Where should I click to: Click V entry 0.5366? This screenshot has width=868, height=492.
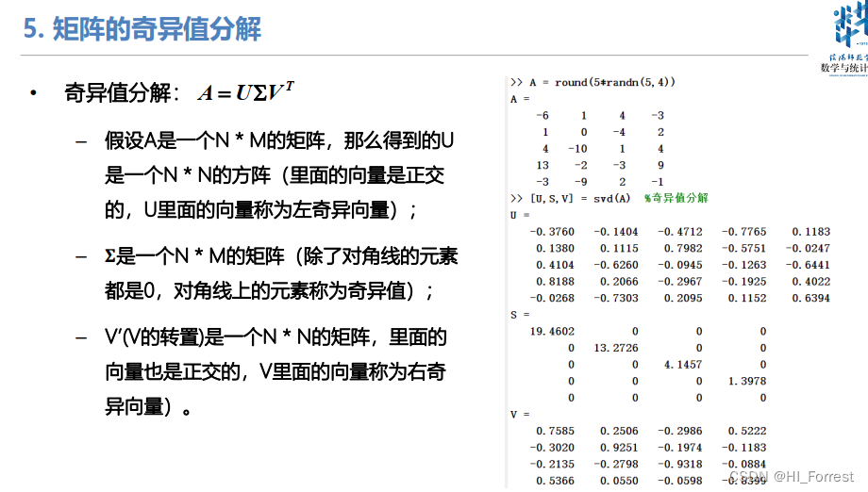[x=555, y=481]
